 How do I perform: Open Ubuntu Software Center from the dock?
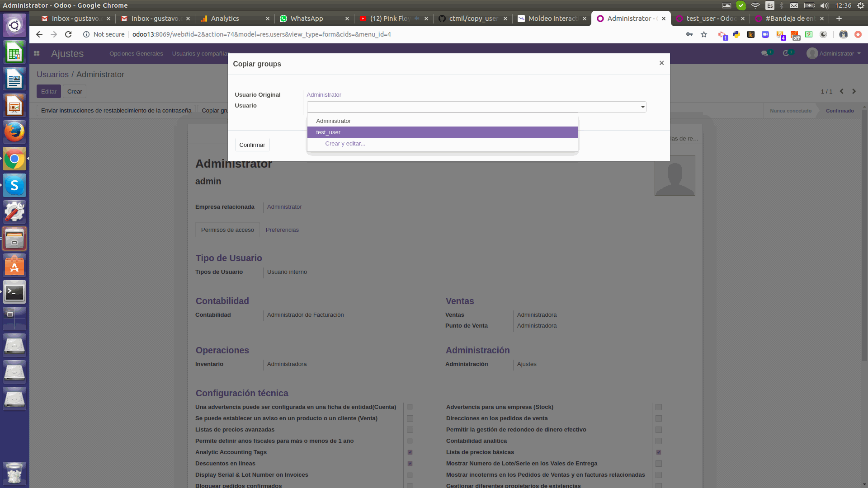tap(14, 266)
